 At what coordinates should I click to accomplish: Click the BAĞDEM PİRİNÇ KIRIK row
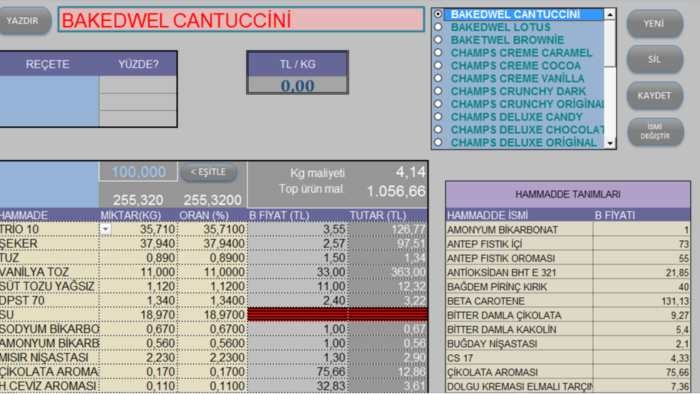coord(568,287)
